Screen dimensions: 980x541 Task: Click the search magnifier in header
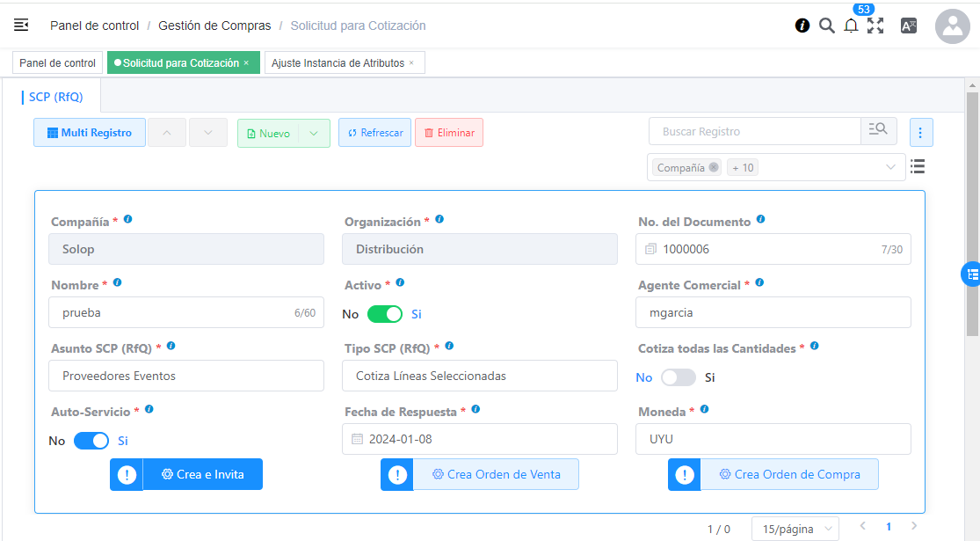[x=826, y=26]
